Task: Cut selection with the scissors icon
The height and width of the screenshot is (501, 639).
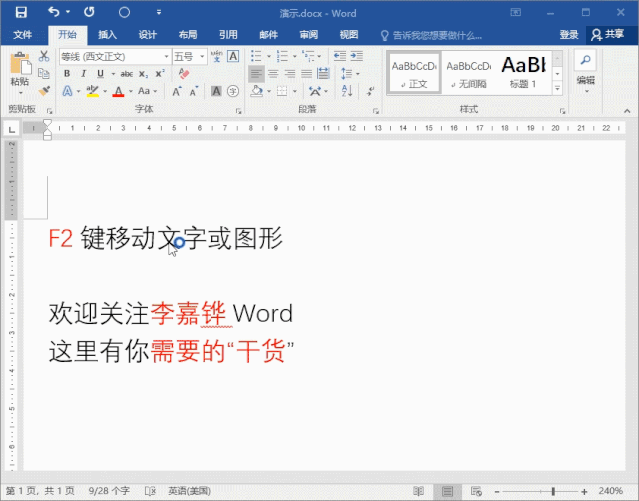Action: [44, 56]
